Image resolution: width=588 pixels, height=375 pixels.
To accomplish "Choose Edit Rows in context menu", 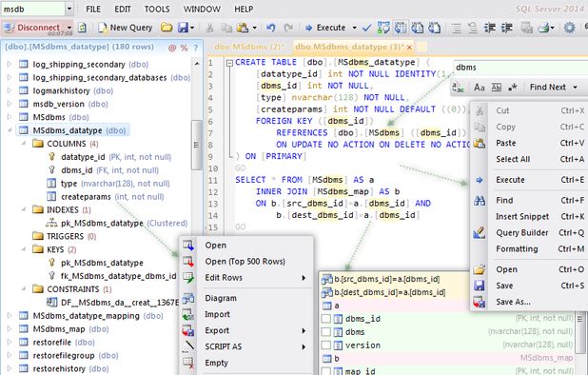I will coord(245,278).
